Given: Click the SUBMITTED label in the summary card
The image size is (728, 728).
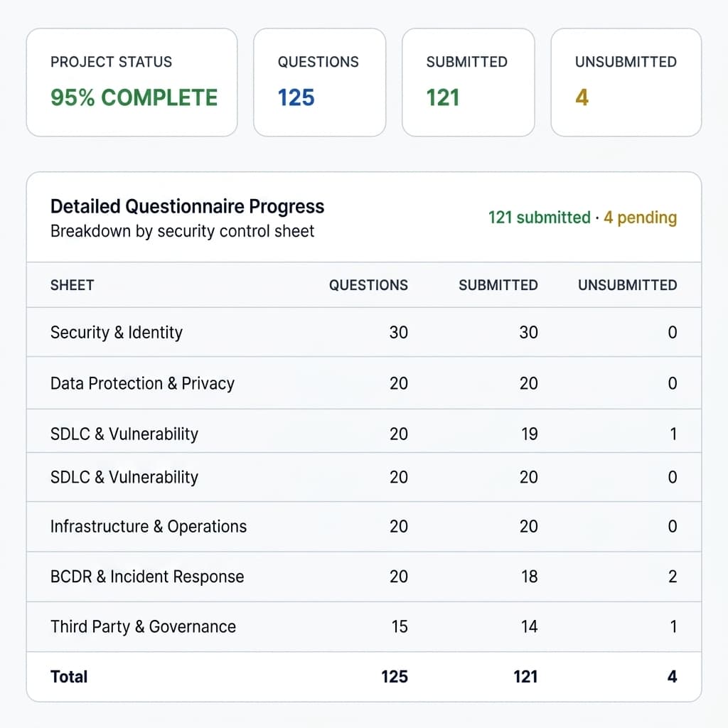Looking at the screenshot, I should (466, 62).
